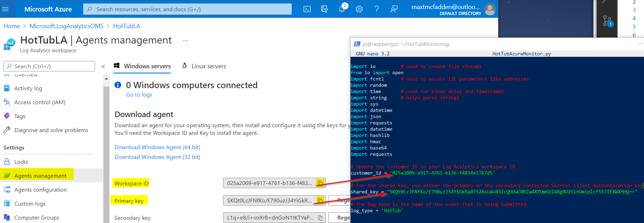Click the Microsoft Azure logo text
The height and width of the screenshot is (223, 644).
pyautogui.click(x=48, y=9)
